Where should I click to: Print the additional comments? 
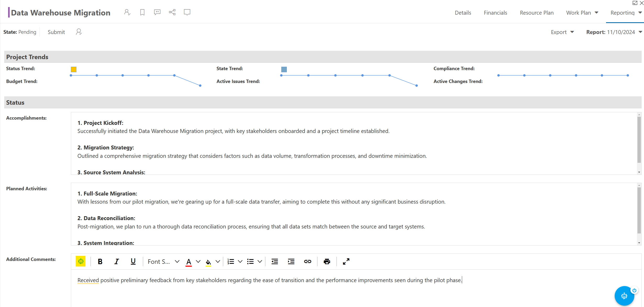tap(327, 261)
